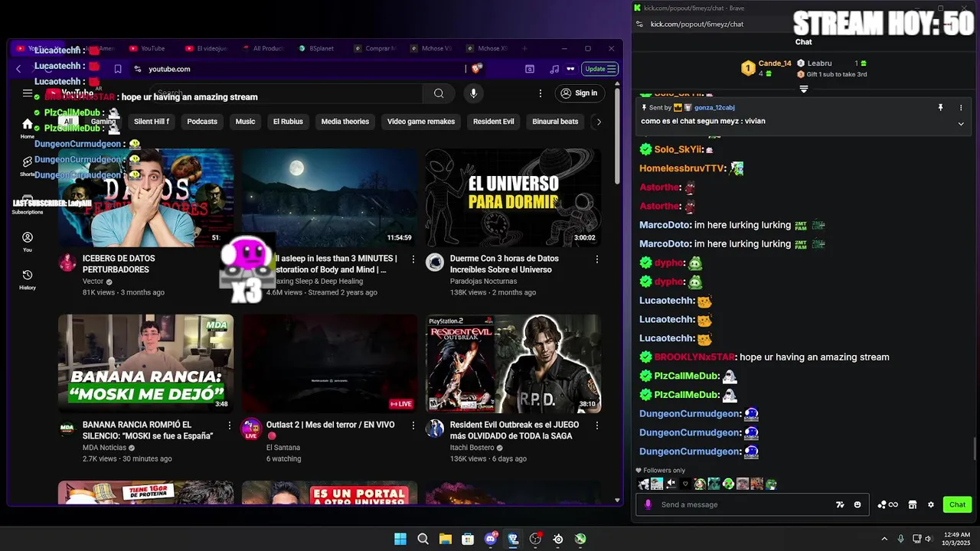Open Brave wallet icon in toolbar
Viewport: 980px width, 551px height.
[x=530, y=69]
